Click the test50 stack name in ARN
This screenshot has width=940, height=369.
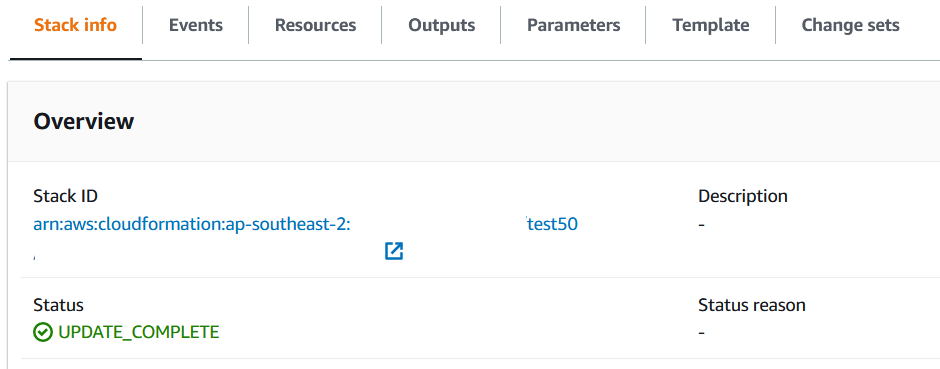552,225
